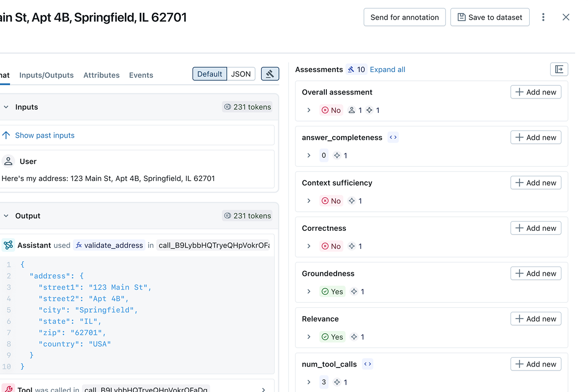Click the code icon beside num_tool_calls
588x392 pixels.
click(367, 364)
